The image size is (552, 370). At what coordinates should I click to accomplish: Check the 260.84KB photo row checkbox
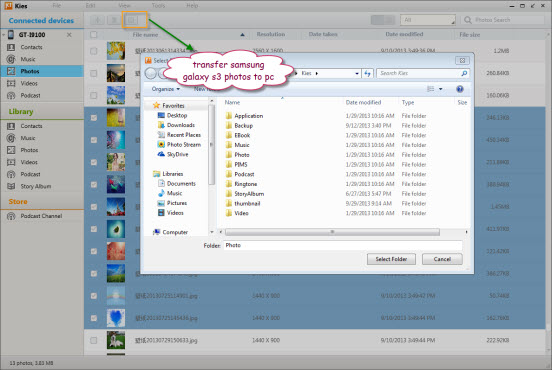[94, 73]
